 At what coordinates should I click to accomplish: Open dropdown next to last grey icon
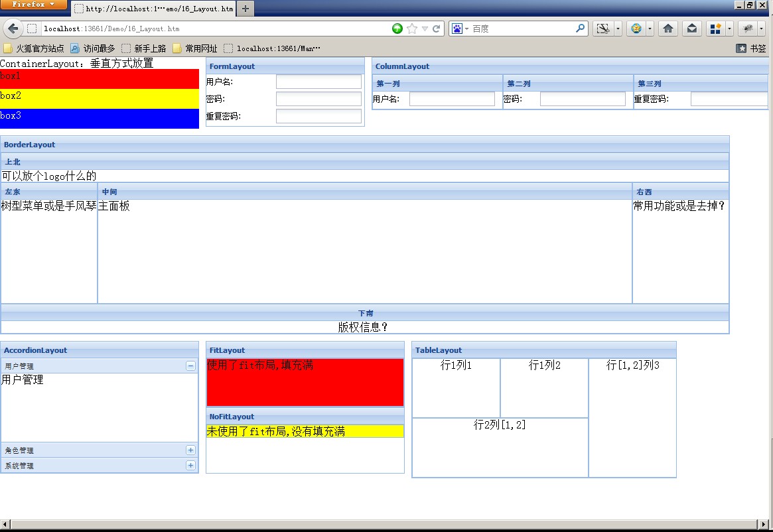761,29
